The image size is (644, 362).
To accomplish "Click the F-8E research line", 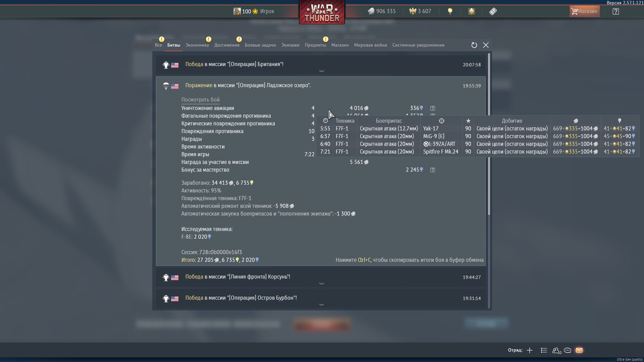I will (x=196, y=237).
